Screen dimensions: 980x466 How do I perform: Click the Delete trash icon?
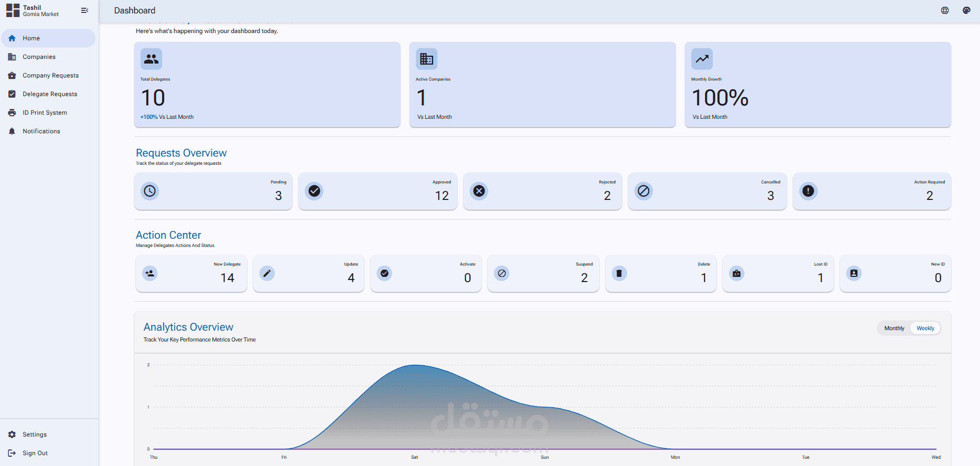619,273
